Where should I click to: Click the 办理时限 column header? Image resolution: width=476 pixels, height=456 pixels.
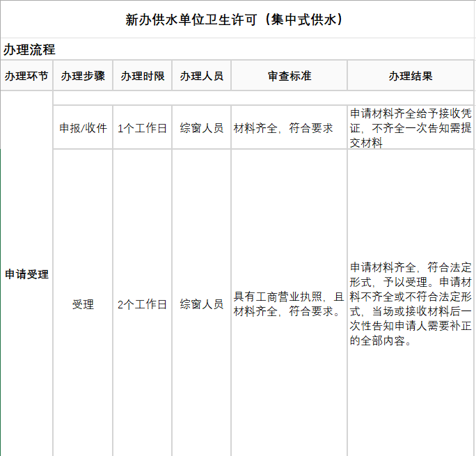click(142, 76)
